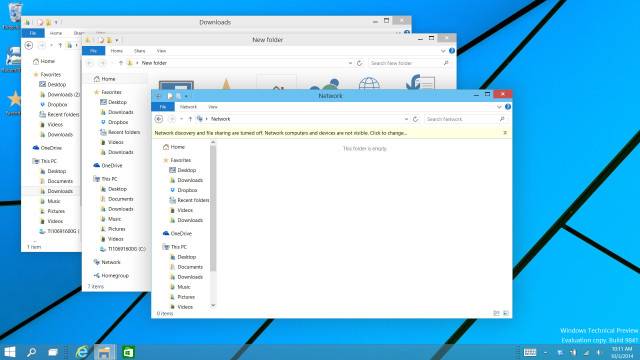Viewport: 640px width, 360px height.
Task: Open taskbar Search magnifier icon
Action: (x=31, y=352)
